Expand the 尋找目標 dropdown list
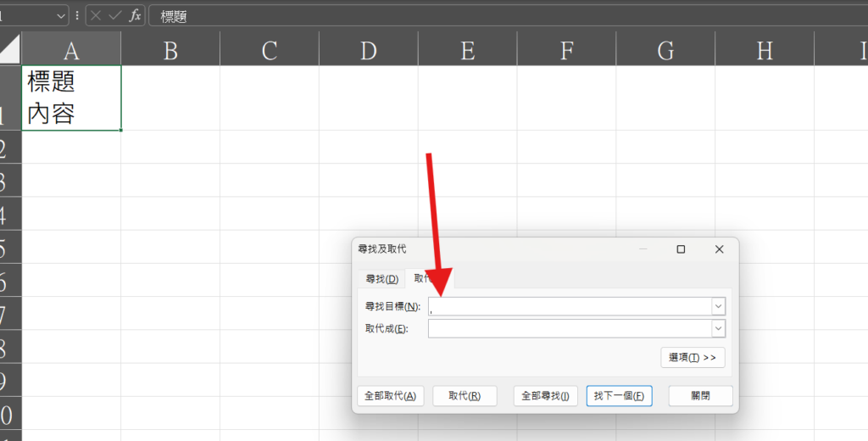The height and width of the screenshot is (441, 868). [718, 306]
